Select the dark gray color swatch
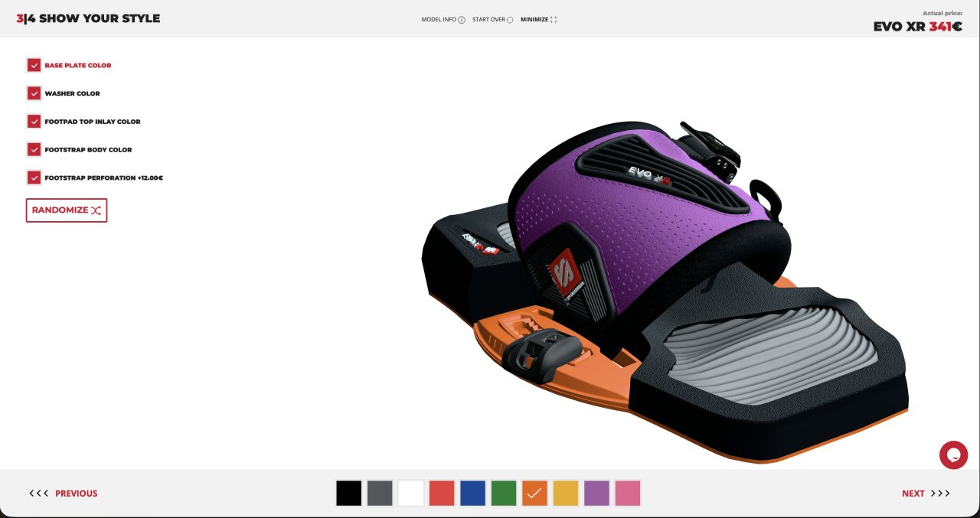The image size is (980, 518). click(x=380, y=494)
